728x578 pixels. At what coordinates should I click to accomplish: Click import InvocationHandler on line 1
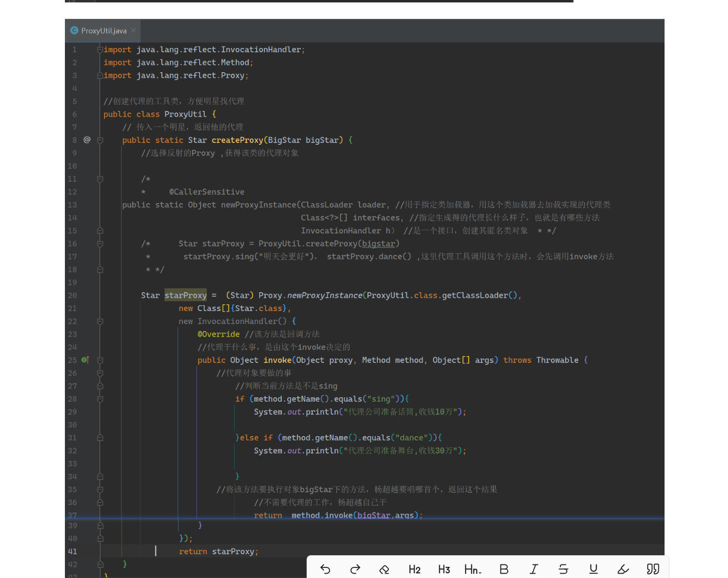pos(204,49)
